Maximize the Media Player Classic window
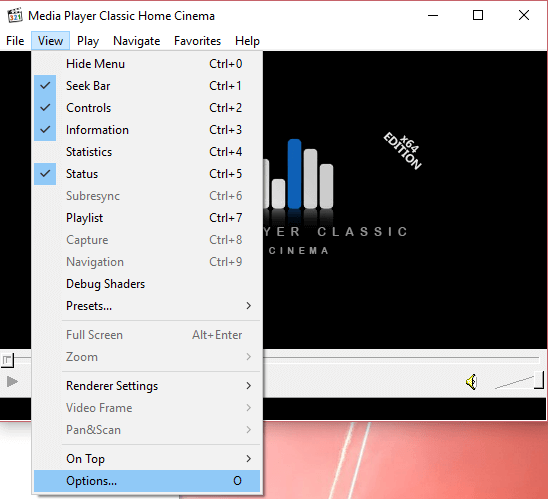Image resolution: width=548 pixels, height=499 pixels. click(x=478, y=15)
